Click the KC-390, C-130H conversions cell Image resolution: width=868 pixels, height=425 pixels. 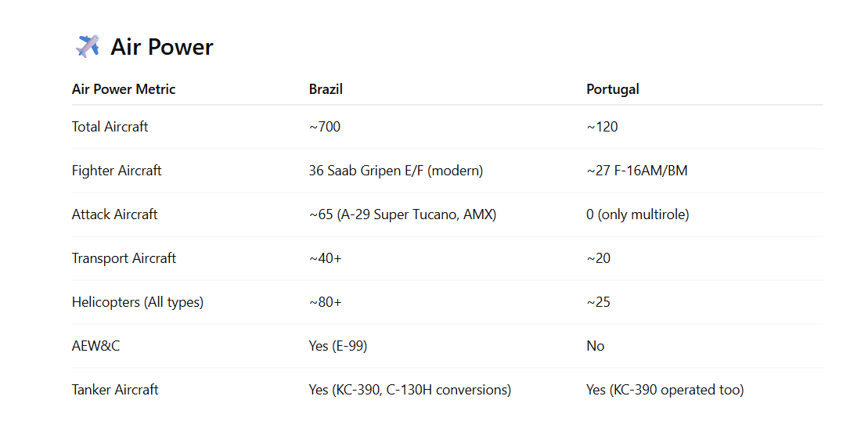pos(409,390)
